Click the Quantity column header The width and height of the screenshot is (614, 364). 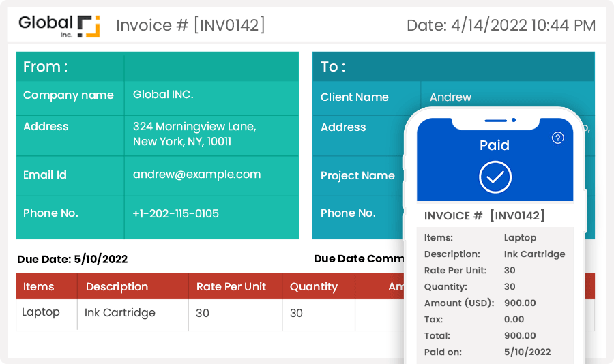[x=313, y=286]
